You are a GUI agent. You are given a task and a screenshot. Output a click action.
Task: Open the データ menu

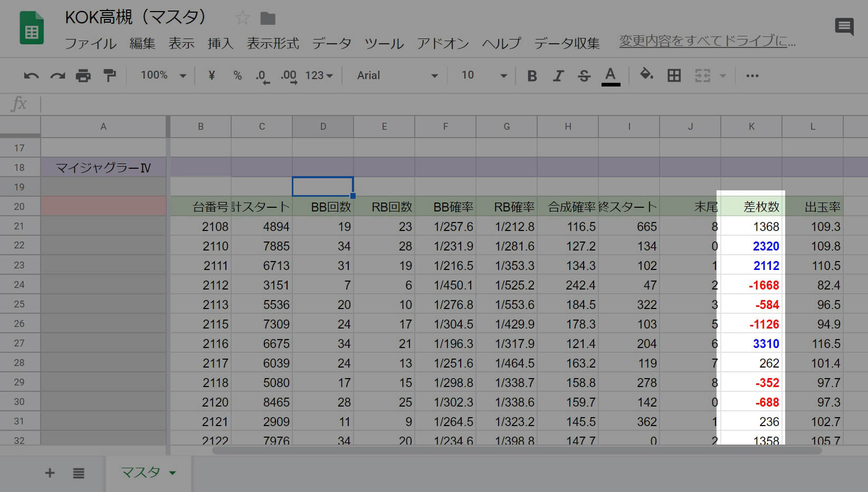tap(331, 43)
